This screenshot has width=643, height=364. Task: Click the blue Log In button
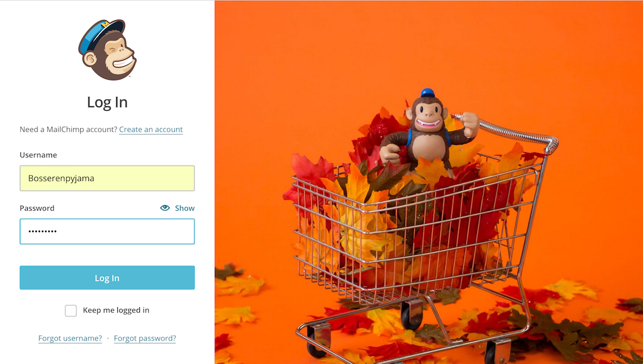[107, 278]
